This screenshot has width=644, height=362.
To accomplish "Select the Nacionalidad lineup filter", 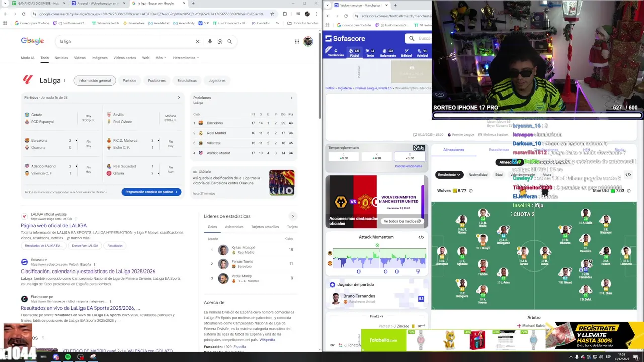I will [478, 175].
